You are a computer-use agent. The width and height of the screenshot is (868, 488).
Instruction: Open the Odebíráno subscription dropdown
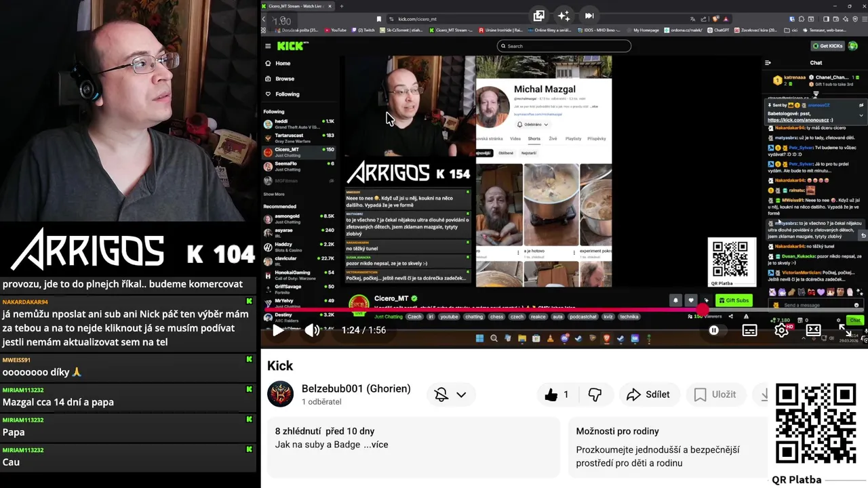(x=532, y=125)
